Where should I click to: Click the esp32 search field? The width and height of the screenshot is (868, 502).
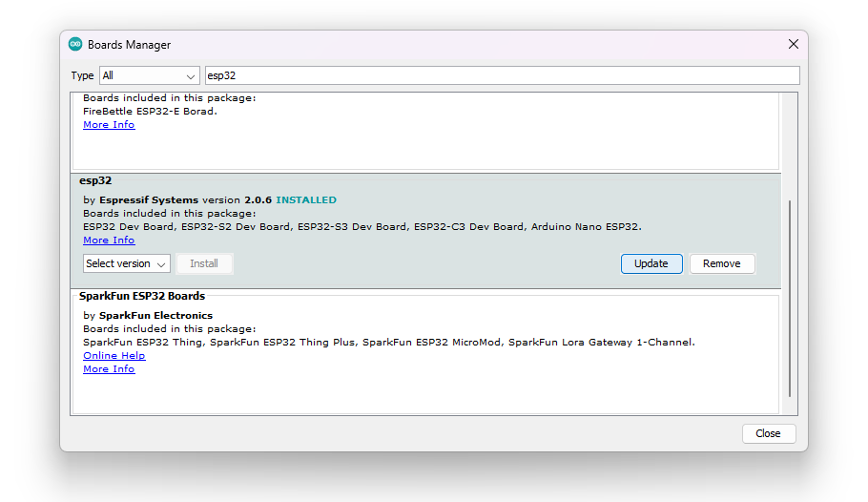[x=502, y=75]
